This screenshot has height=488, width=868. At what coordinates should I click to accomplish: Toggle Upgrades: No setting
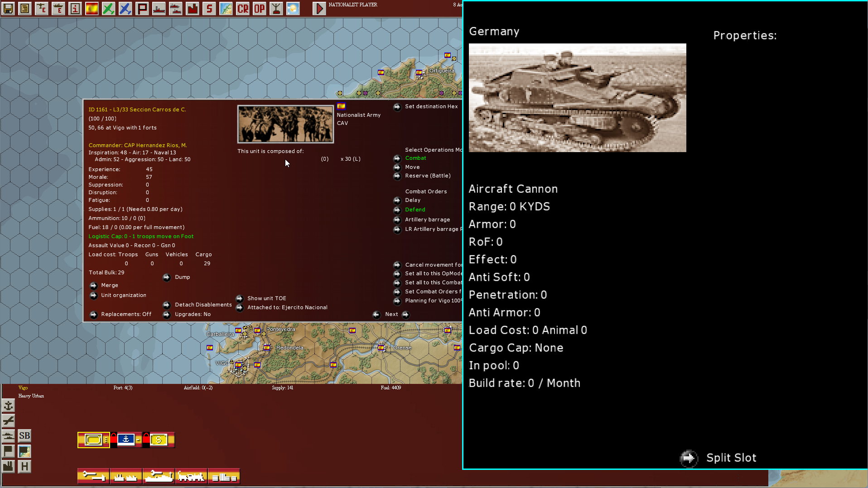(x=167, y=315)
